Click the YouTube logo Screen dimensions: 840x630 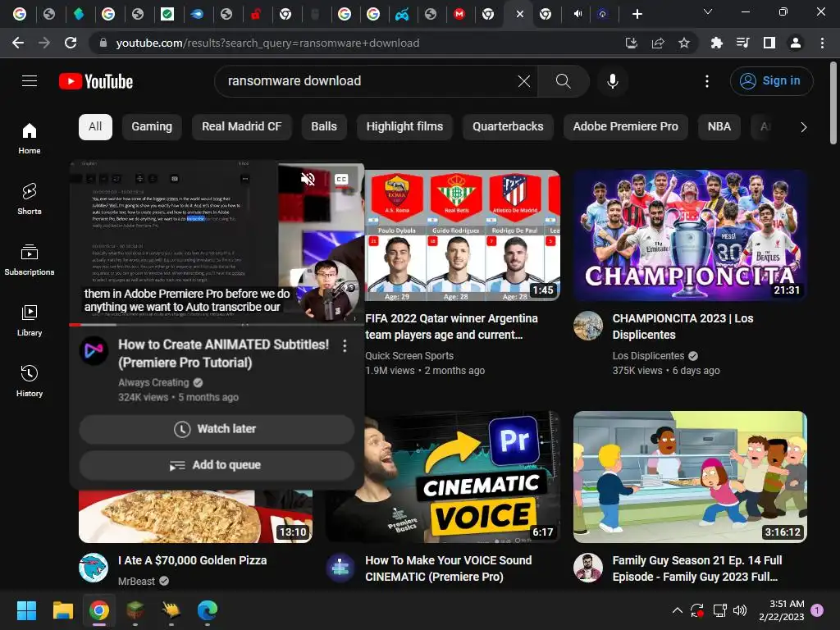96,81
